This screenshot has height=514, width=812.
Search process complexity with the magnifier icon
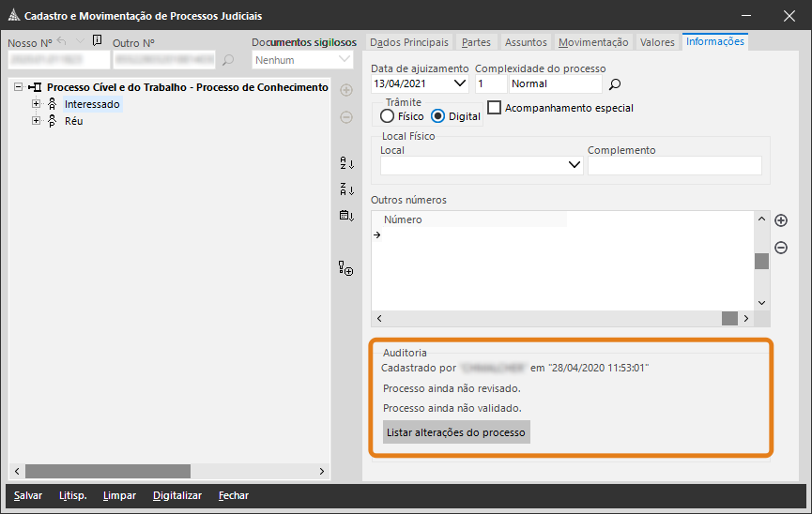pyautogui.click(x=616, y=84)
